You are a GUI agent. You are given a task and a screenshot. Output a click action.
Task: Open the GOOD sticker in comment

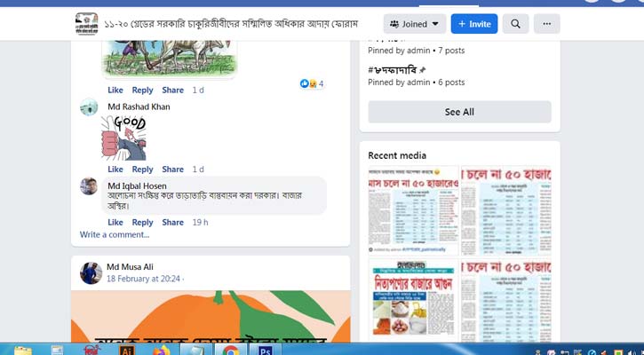coord(123,138)
